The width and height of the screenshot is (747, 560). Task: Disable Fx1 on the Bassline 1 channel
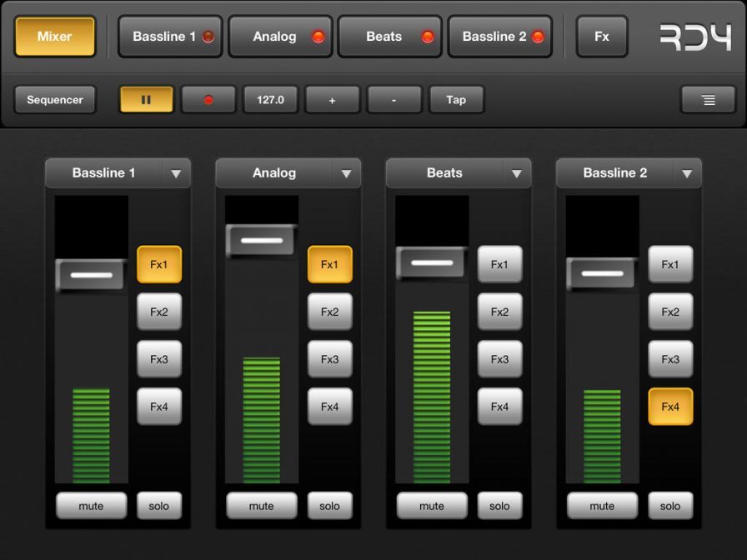pyautogui.click(x=159, y=264)
